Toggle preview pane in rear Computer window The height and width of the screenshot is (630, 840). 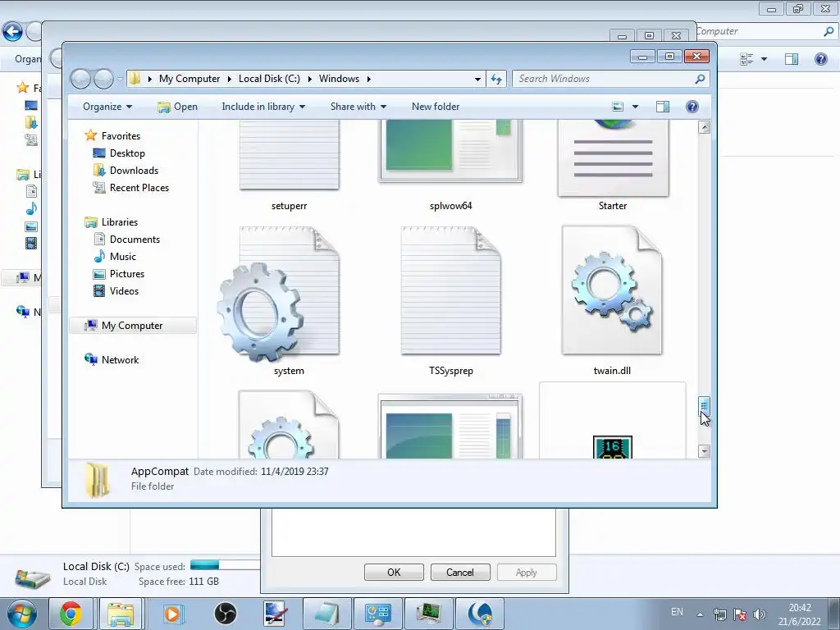792,59
